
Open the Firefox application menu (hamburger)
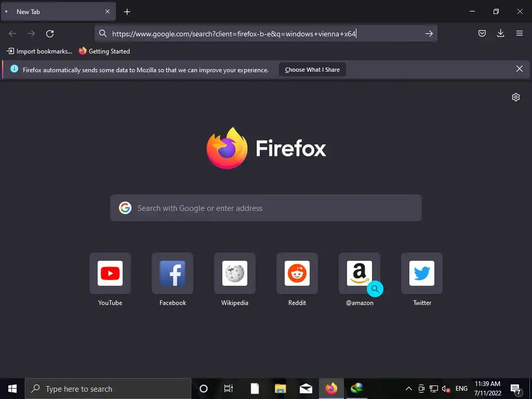pos(519,33)
